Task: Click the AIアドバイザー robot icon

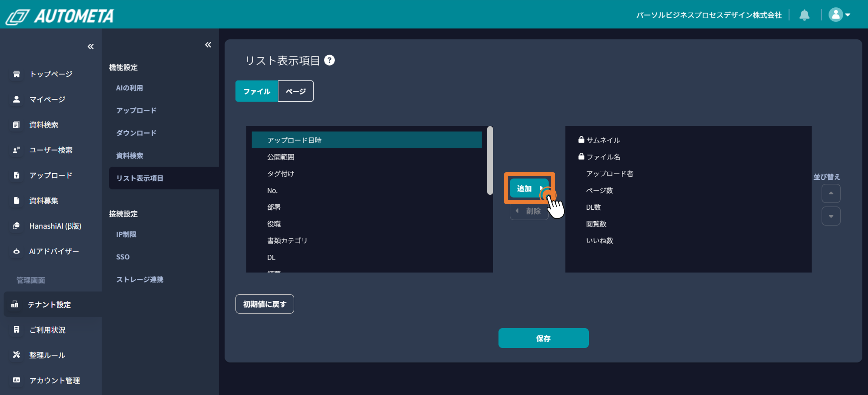Action: [x=17, y=251]
